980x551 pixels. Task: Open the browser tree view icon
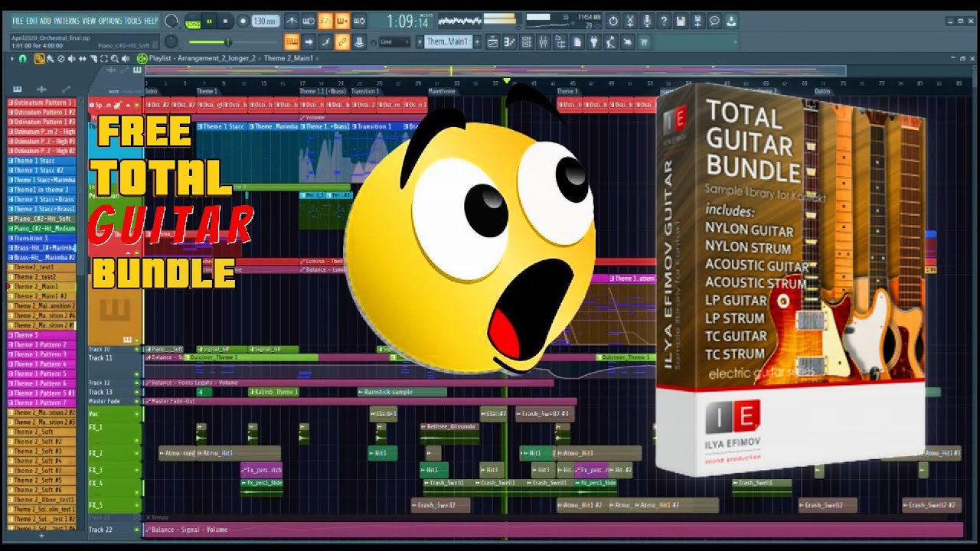point(560,42)
